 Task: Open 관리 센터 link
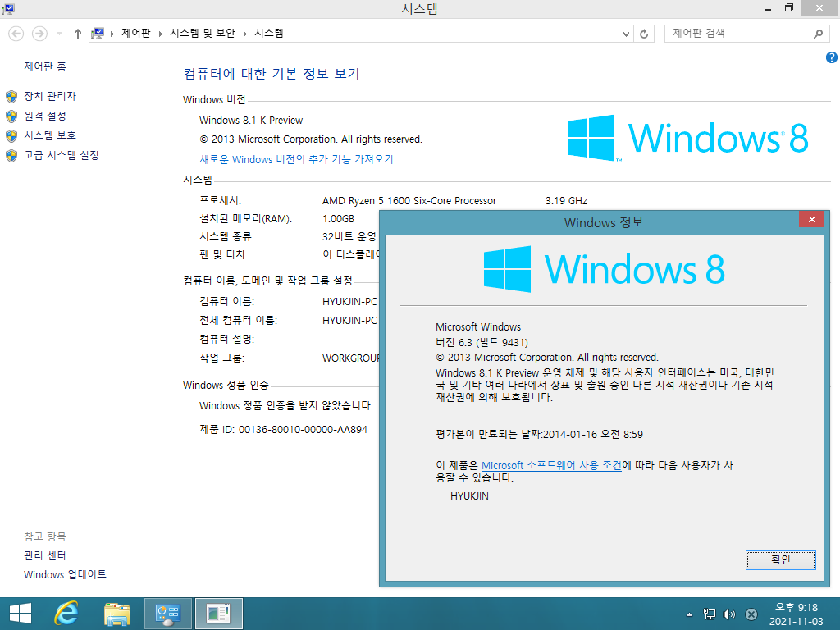point(45,555)
